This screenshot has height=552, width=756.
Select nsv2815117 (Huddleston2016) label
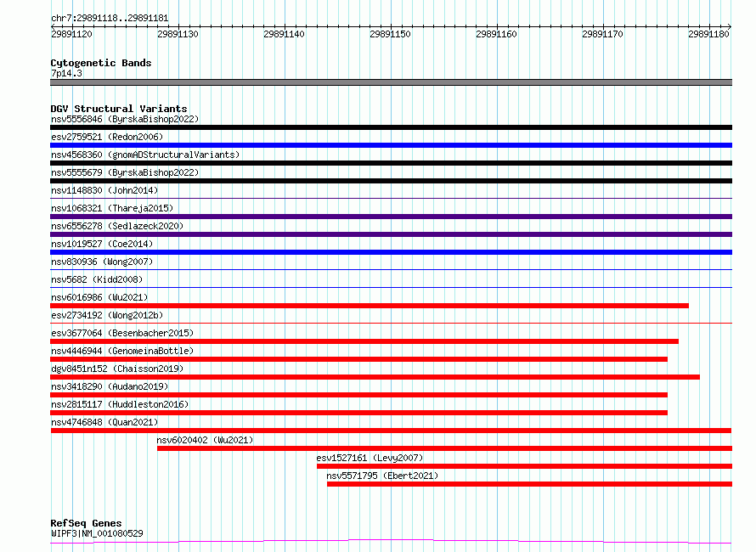(120, 404)
